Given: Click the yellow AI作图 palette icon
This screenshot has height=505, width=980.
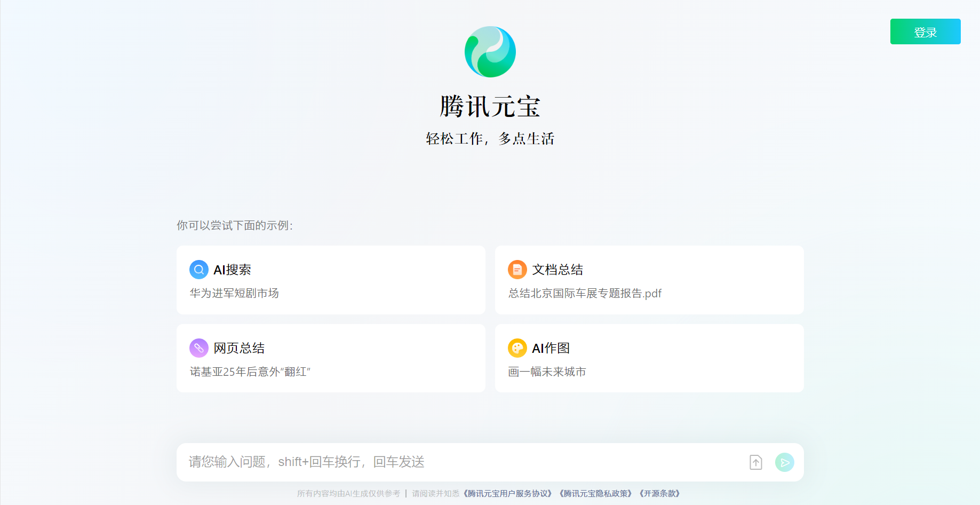Looking at the screenshot, I should [x=517, y=348].
